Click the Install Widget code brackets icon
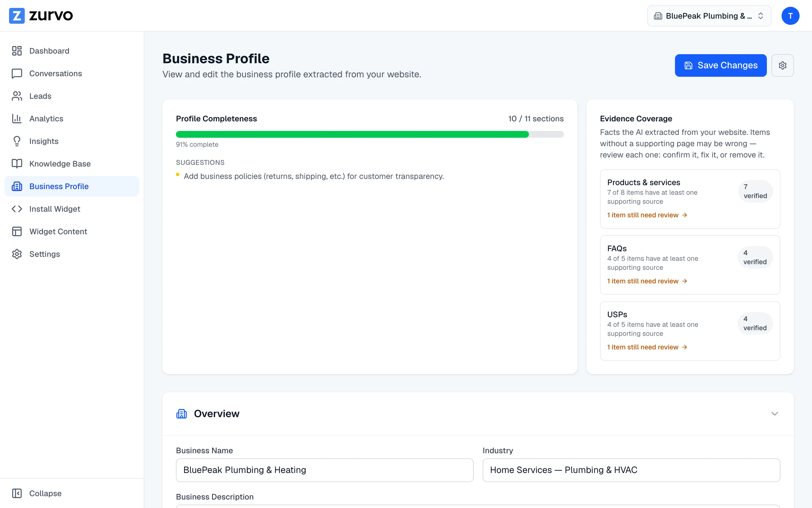The width and height of the screenshot is (812, 508). tap(17, 209)
